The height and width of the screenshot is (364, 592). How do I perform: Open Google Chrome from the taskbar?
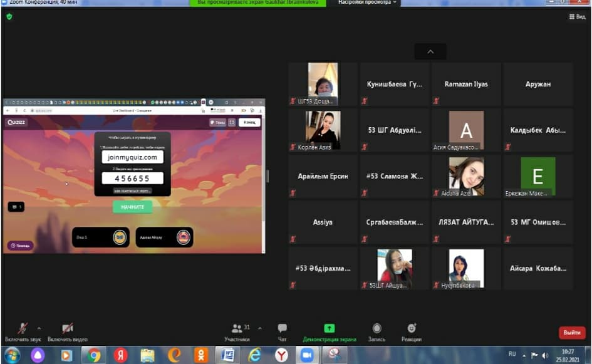[x=94, y=355]
